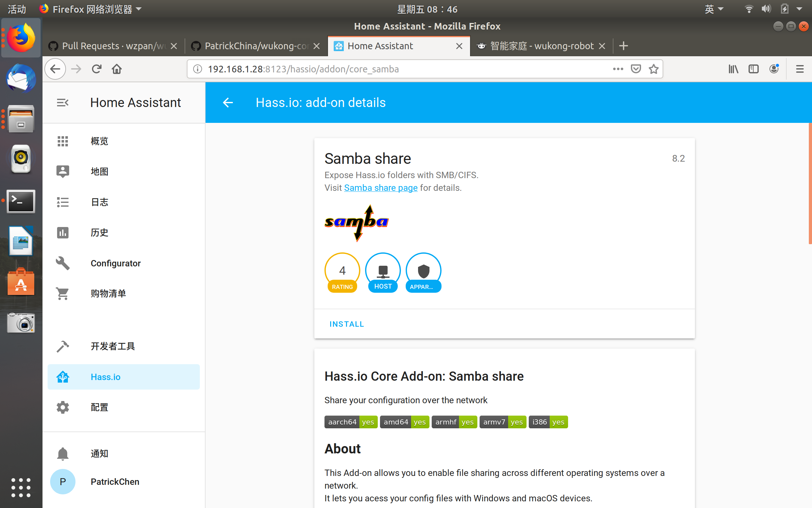812x508 pixels.
Task: Open the Firefox account icon
Action: point(774,69)
